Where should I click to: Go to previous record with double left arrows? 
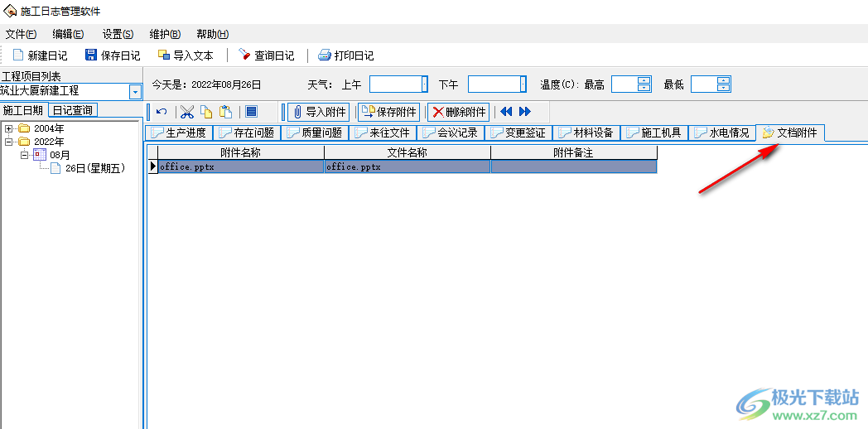click(x=506, y=112)
